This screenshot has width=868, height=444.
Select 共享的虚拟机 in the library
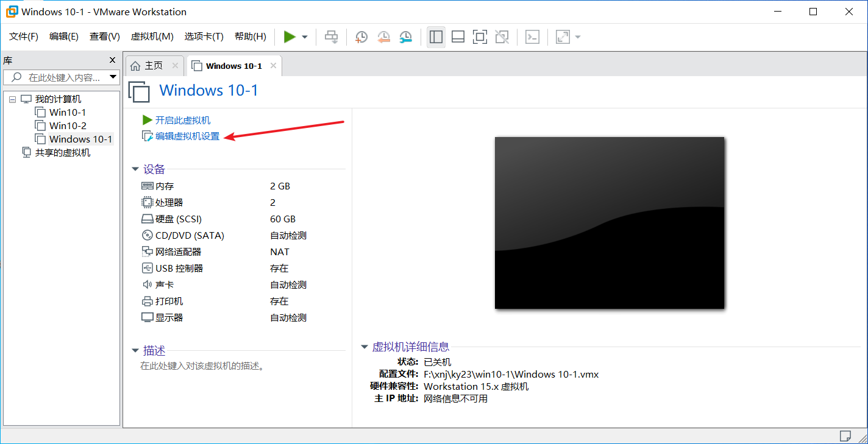(63, 152)
